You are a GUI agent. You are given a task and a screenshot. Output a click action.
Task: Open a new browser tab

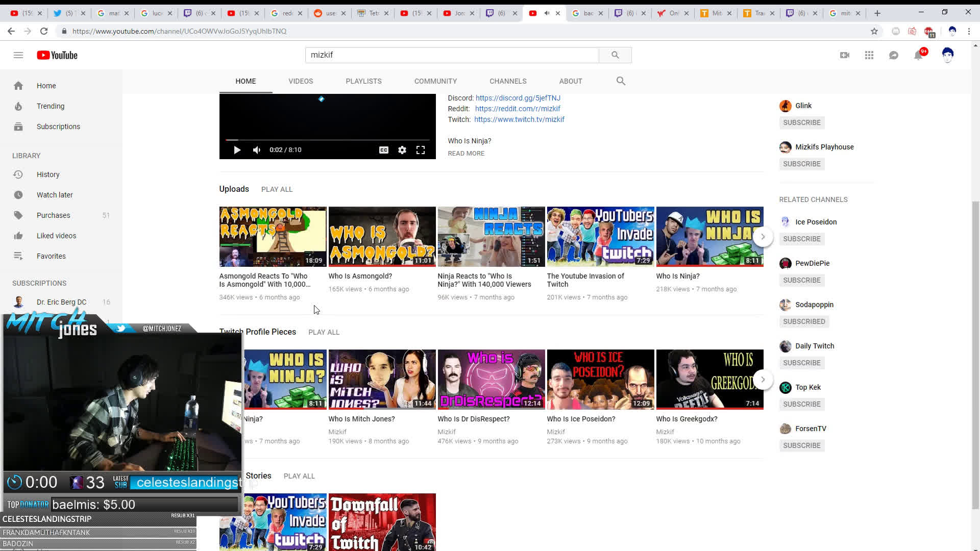[x=877, y=13]
